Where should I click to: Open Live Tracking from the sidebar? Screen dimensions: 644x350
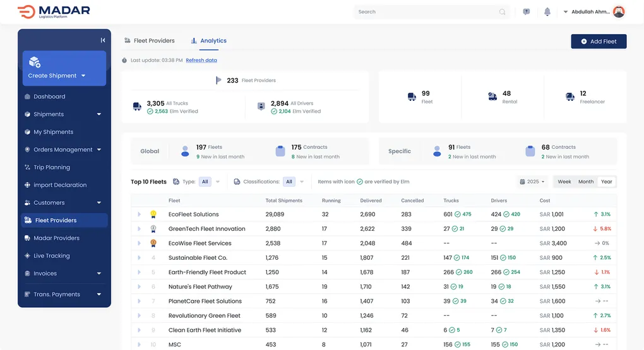[x=51, y=256]
